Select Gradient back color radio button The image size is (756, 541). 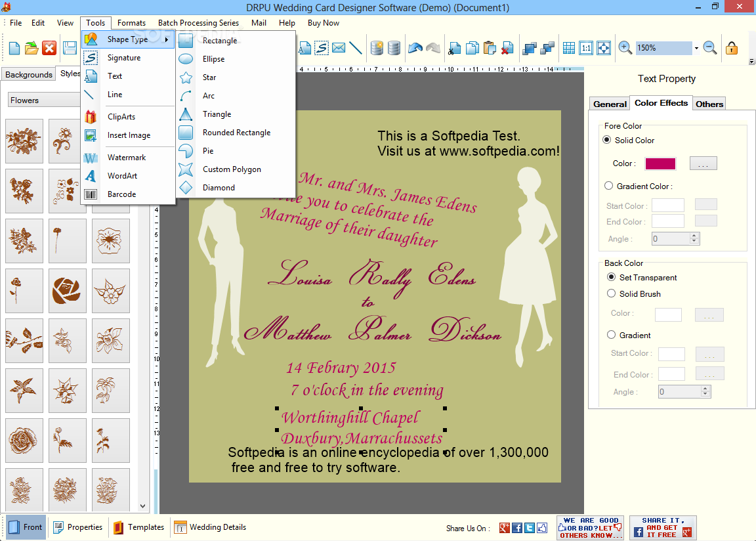click(612, 335)
